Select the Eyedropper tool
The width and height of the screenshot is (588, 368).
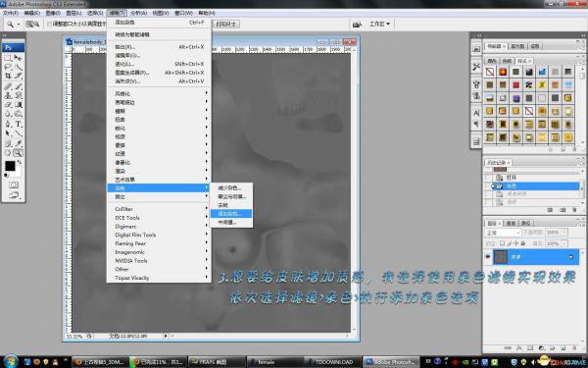click(x=18, y=143)
